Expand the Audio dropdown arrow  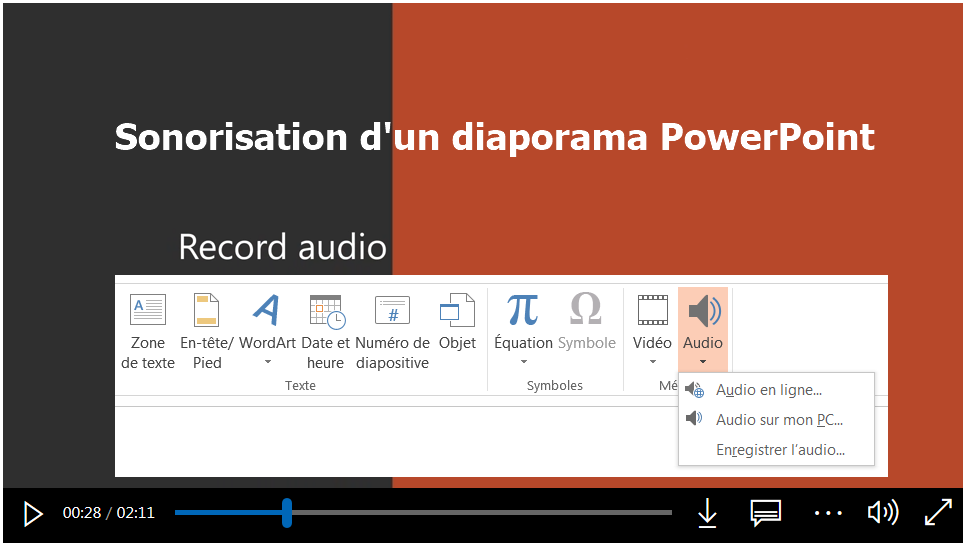coord(703,362)
